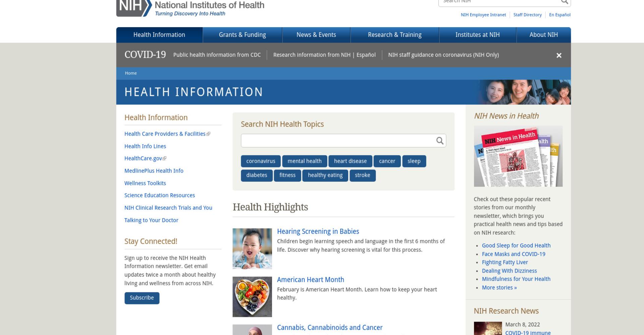Open the Health Information nav tab

click(x=159, y=35)
